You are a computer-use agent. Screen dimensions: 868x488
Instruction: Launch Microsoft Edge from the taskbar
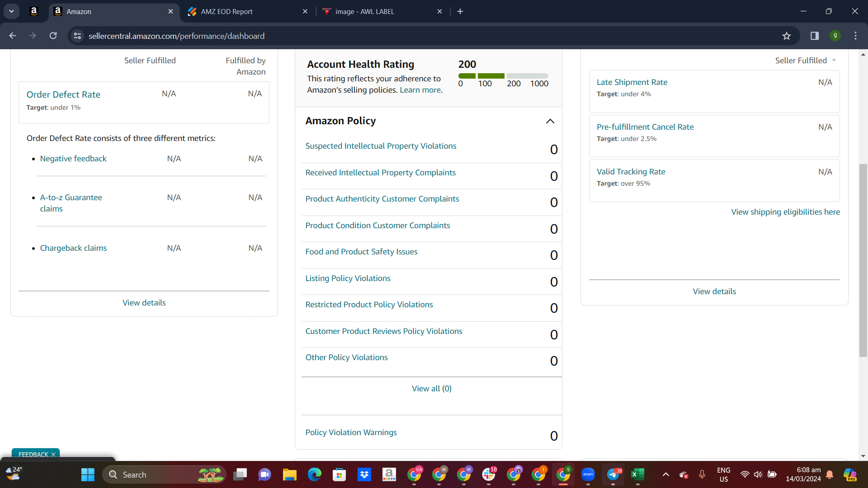click(314, 474)
